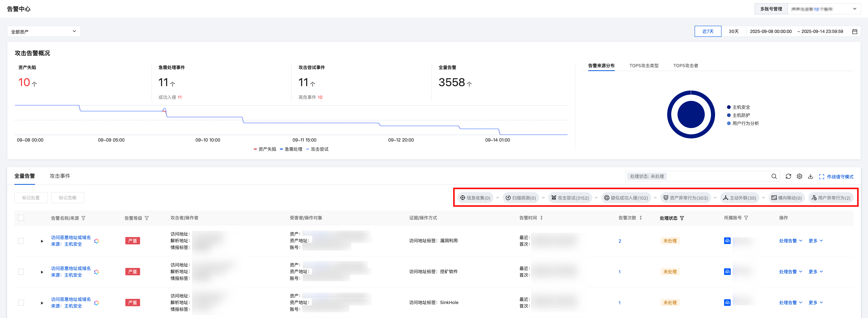Click the cloud account icon in first row
The width and height of the screenshot is (868, 318).
(x=727, y=241)
